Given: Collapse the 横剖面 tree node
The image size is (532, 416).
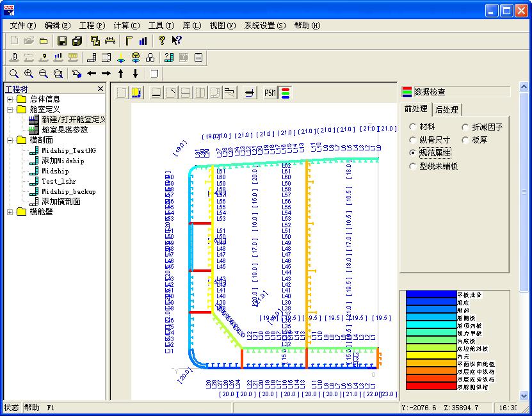Looking at the screenshot, I should [10, 140].
